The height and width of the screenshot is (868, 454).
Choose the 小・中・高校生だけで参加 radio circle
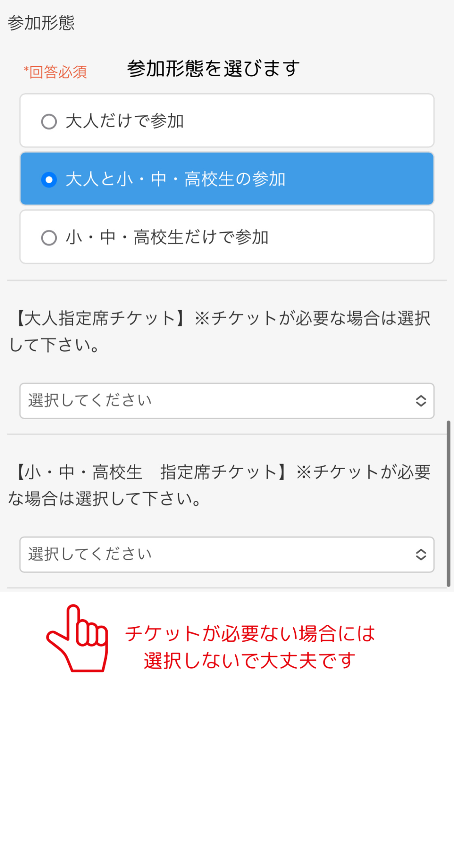(x=49, y=238)
